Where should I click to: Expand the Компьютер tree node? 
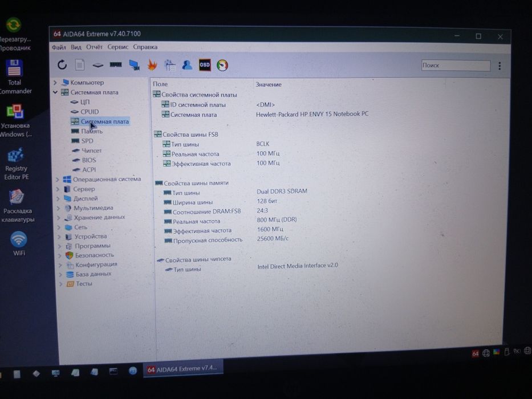pos(55,83)
